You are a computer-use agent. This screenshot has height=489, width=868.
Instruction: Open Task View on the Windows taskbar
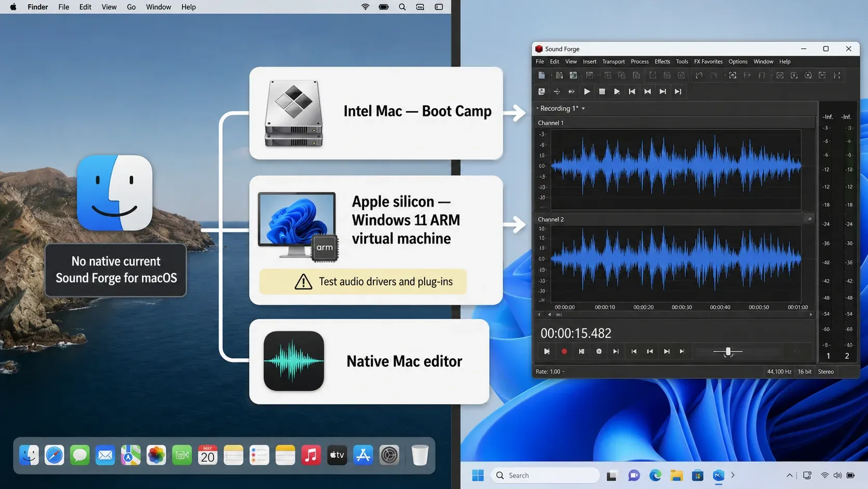point(612,475)
